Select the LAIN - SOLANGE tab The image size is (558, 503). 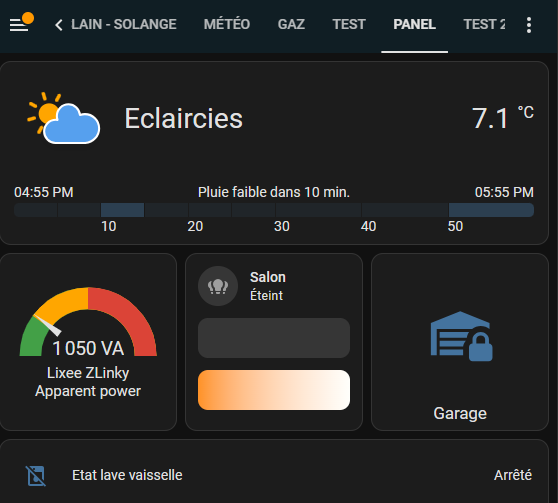click(x=123, y=25)
